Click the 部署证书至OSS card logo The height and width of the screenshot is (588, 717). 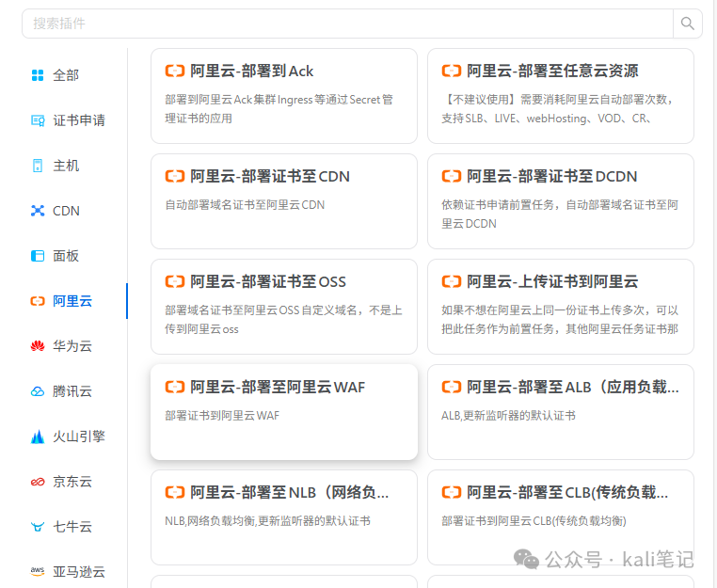coord(175,281)
